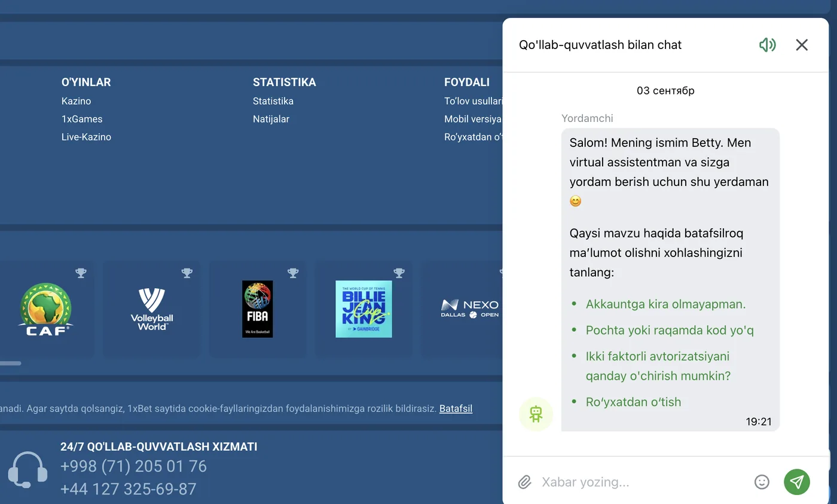The height and width of the screenshot is (504, 837).
Task: Click the '03 сентябр' date label in chat
Action: (665, 91)
